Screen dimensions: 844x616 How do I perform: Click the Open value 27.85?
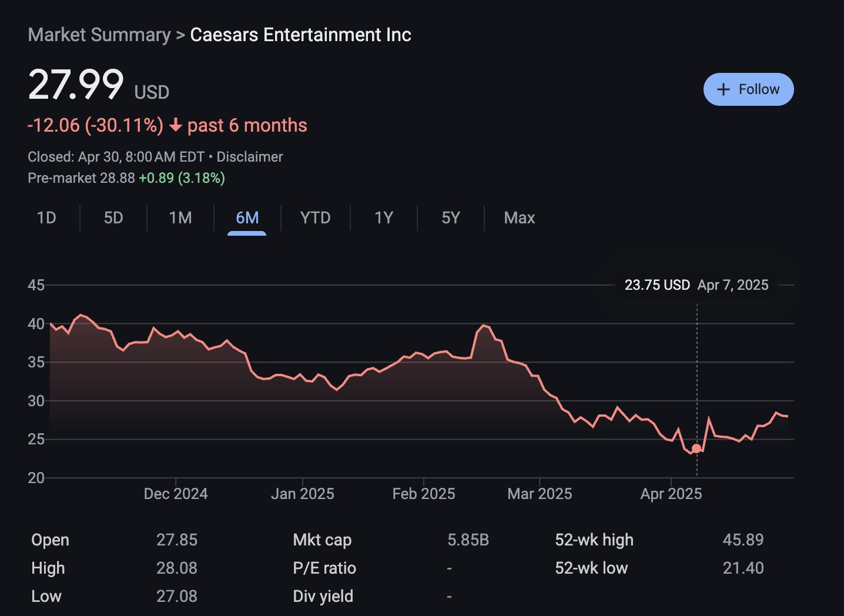pos(177,540)
